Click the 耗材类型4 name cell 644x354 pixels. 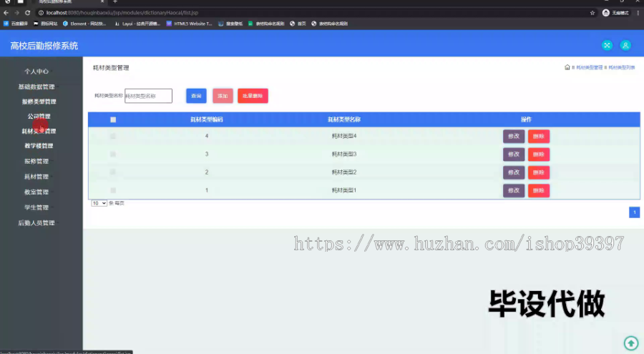344,136
